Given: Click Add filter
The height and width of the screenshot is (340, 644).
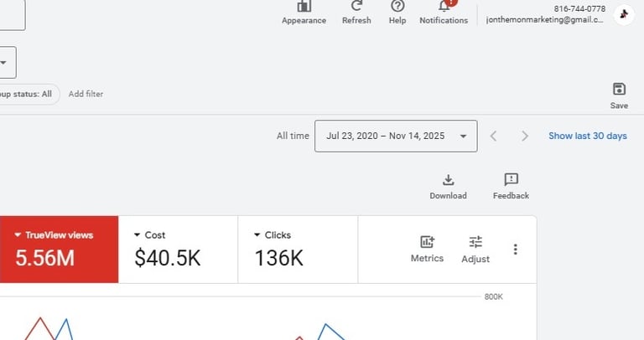Looking at the screenshot, I should coord(86,95).
